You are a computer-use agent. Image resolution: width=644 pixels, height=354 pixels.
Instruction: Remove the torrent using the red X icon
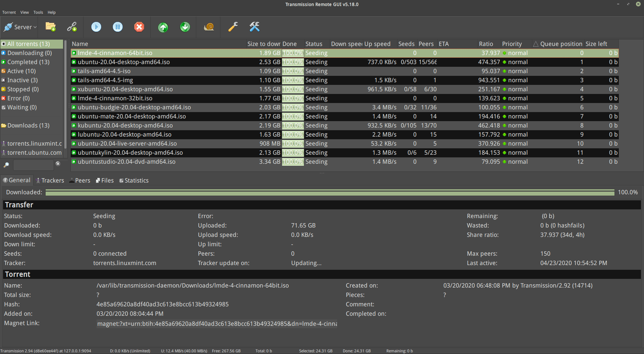point(139,27)
